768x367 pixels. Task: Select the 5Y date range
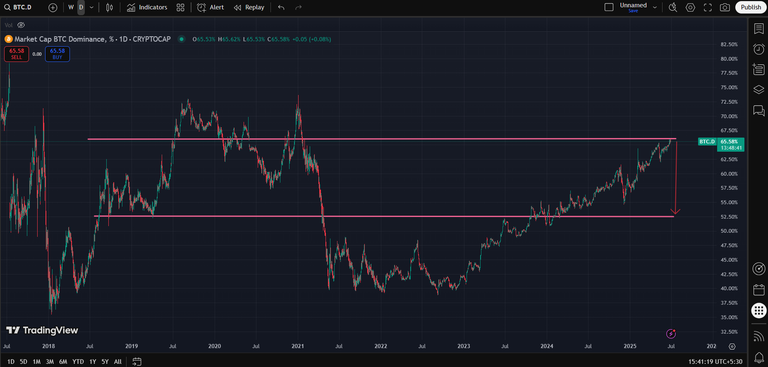point(105,362)
